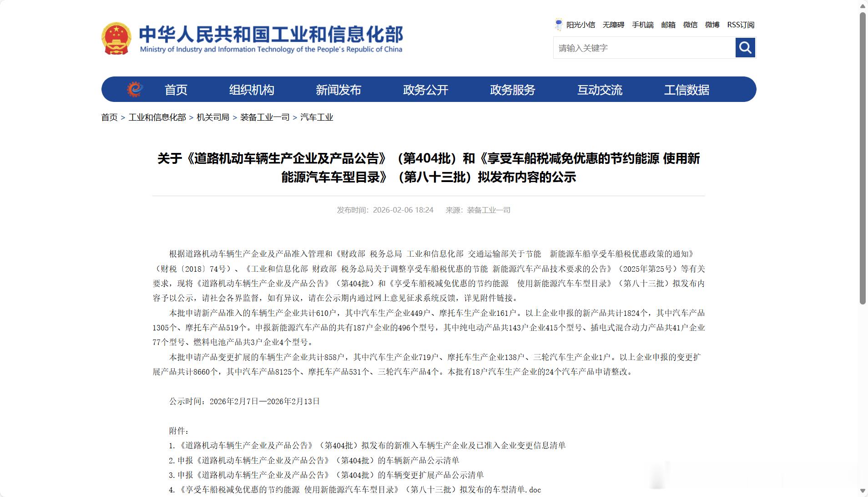Click the national emblem logo

click(116, 39)
